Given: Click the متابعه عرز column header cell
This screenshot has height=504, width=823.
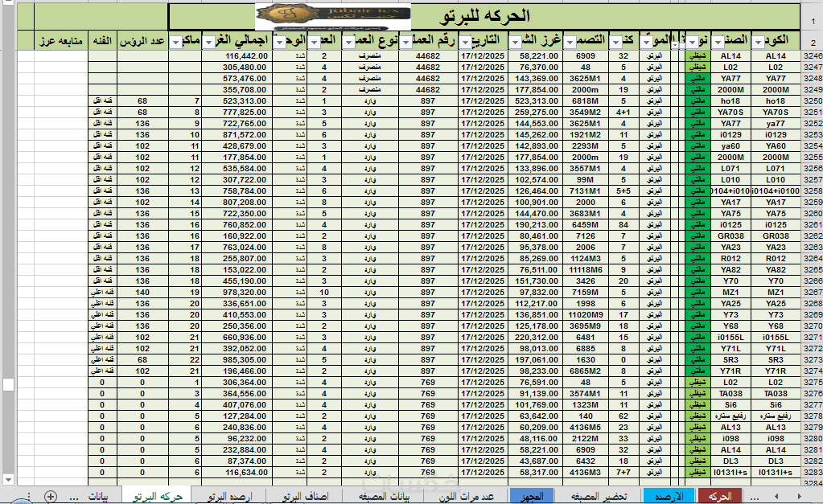Looking at the screenshot, I should coord(61,40).
